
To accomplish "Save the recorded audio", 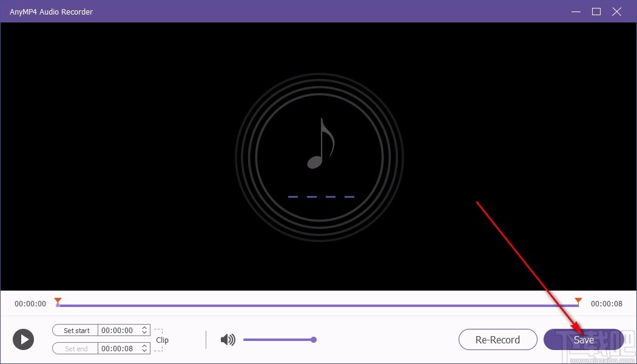I will click(x=584, y=340).
